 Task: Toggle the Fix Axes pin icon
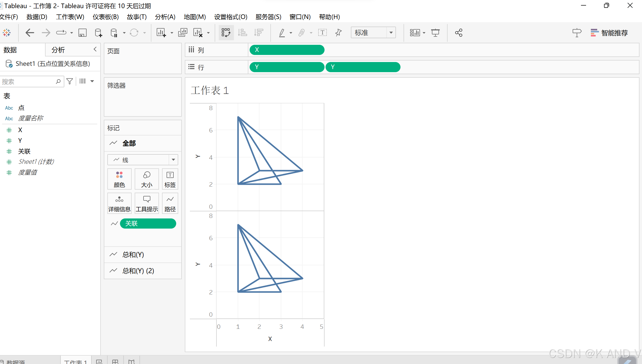tap(338, 33)
